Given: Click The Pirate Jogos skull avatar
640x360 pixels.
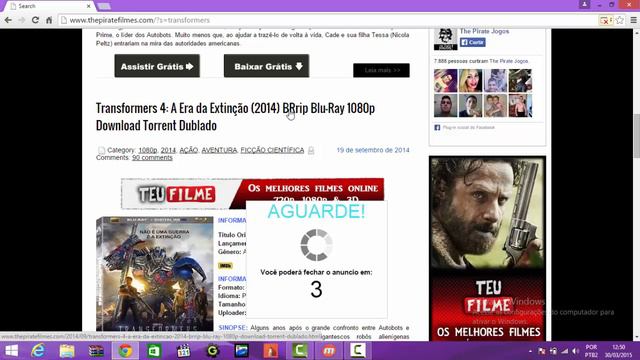Looking at the screenshot, I should click(445, 39).
